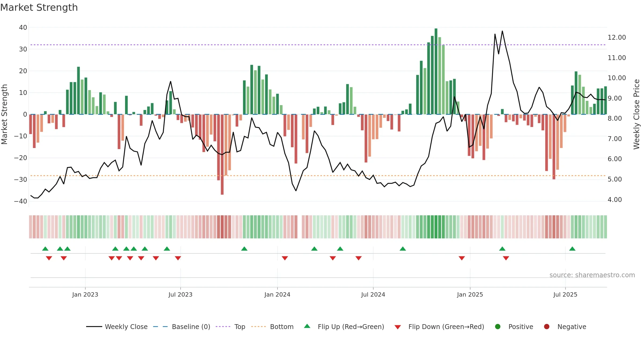Click the 12.00 right-axis price label
This screenshot has width=644, height=362.
tap(617, 38)
